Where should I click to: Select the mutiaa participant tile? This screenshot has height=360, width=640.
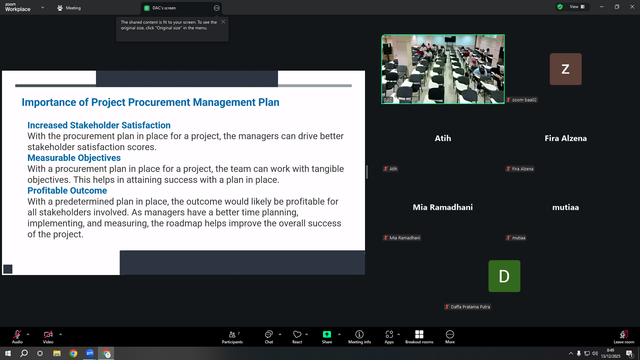coord(565,207)
